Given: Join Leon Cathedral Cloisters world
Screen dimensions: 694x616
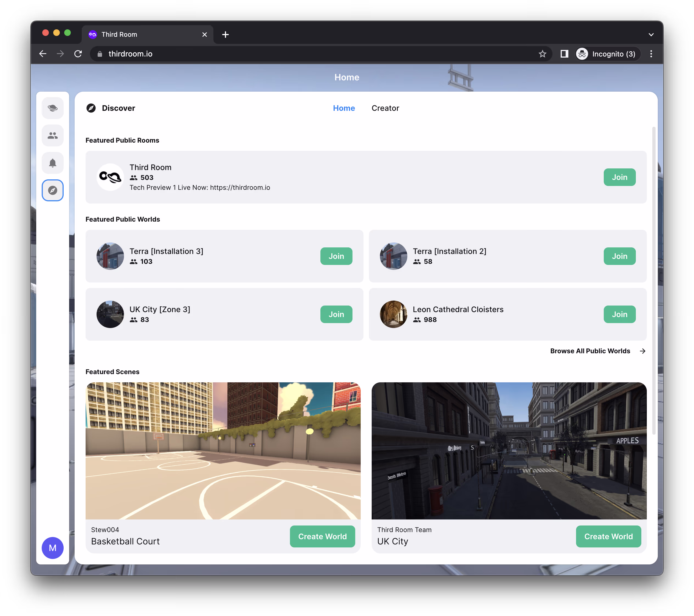Looking at the screenshot, I should (x=619, y=314).
